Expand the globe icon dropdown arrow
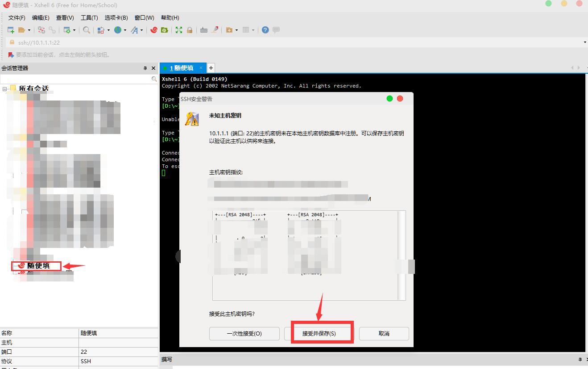This screenshot has width=588, height=369. coord(125,30)
